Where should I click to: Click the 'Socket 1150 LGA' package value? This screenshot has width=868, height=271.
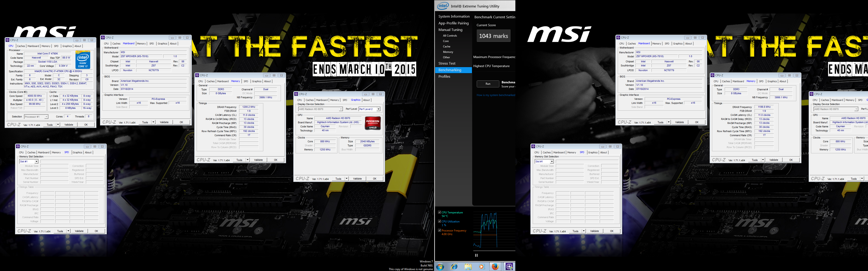[47, 62]
